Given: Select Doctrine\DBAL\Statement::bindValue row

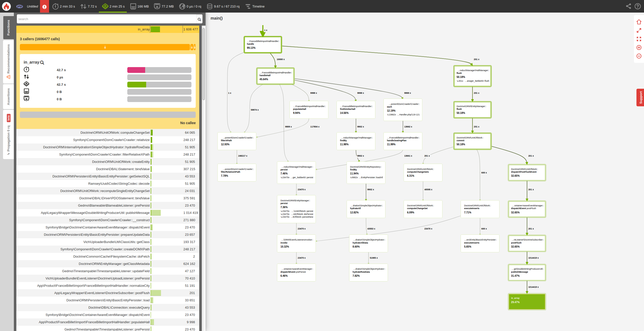Looking at the screenshot, I should click(108, 169).
